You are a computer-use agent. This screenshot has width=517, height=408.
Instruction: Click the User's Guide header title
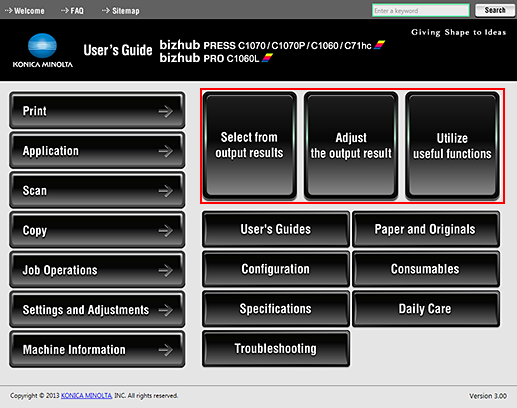point(118,50)
